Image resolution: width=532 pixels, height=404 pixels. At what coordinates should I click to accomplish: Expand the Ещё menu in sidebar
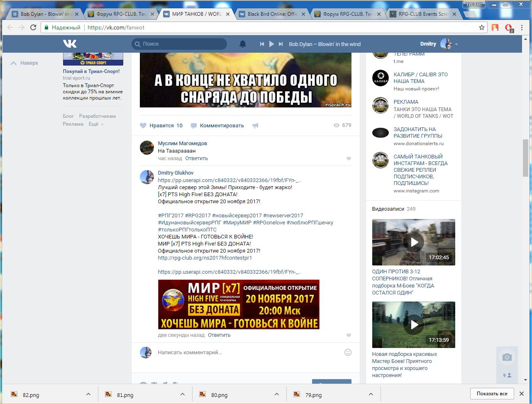tap(96, 124)
